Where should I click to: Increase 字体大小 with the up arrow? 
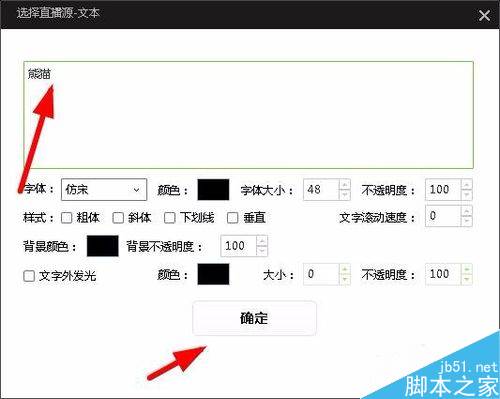point(345,184)
